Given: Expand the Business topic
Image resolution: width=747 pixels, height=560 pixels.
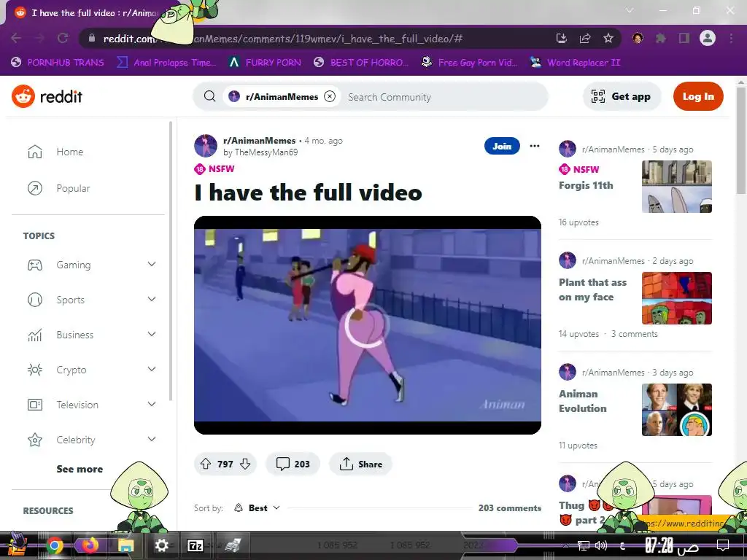Looking at the screenshot, I should (x=152, y=334).
